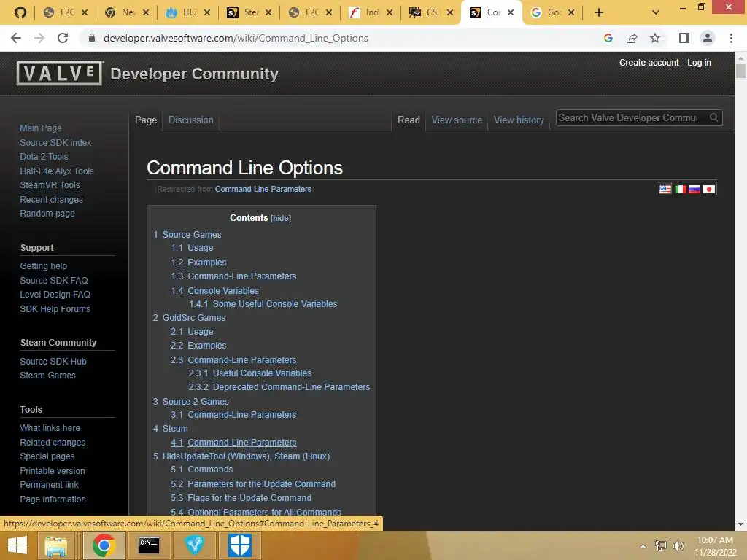
Task: Open Command Prompt from taskbar
Action: (x=149, y=545)
